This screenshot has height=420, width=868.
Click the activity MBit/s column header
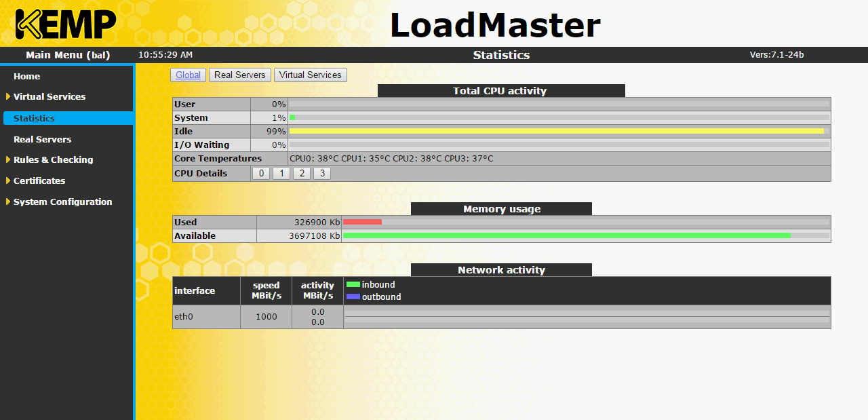coord(317,290)
